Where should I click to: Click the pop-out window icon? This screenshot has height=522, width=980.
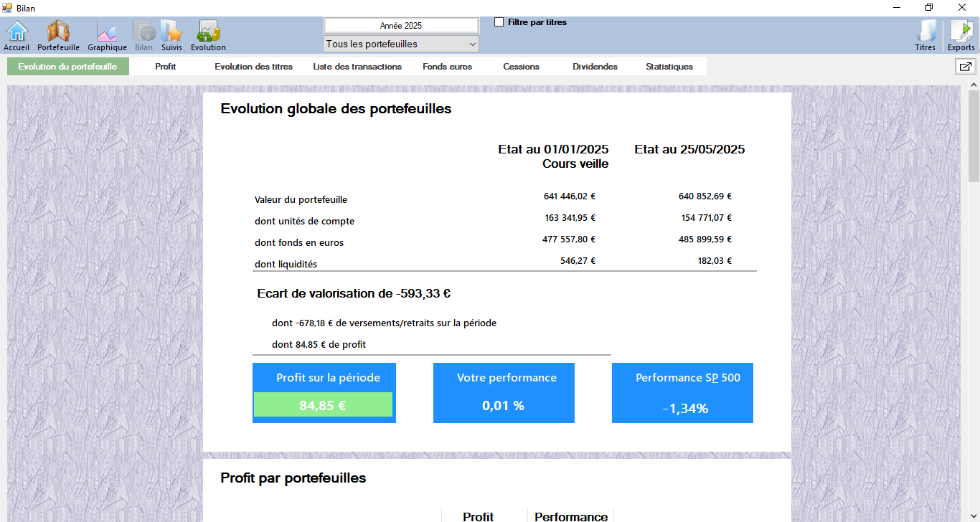[966, 67]
